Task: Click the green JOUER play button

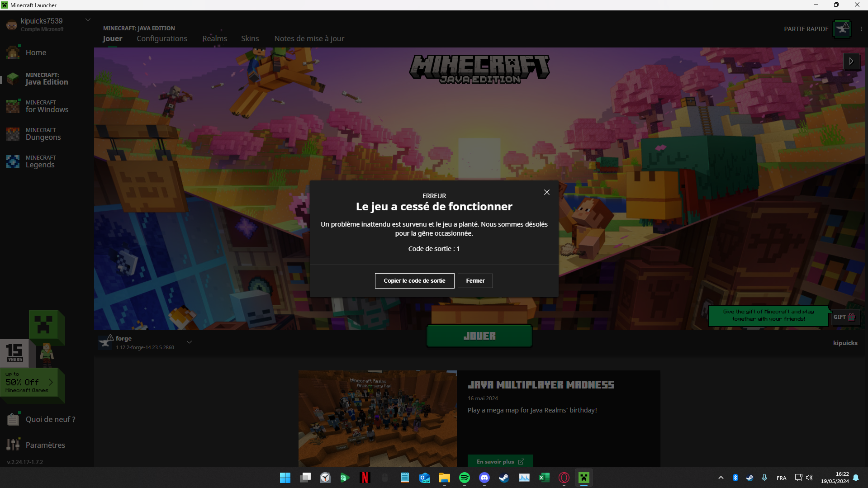Action: pos(479,336)
